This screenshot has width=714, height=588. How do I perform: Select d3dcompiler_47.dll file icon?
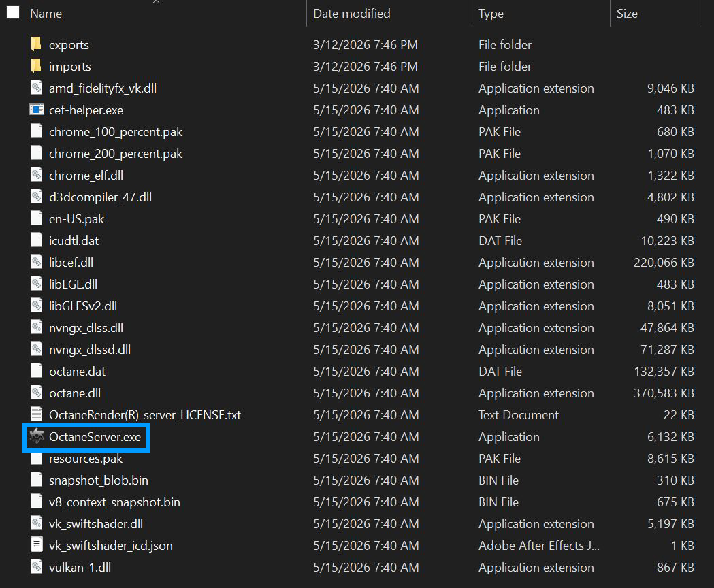coord(37,197)
